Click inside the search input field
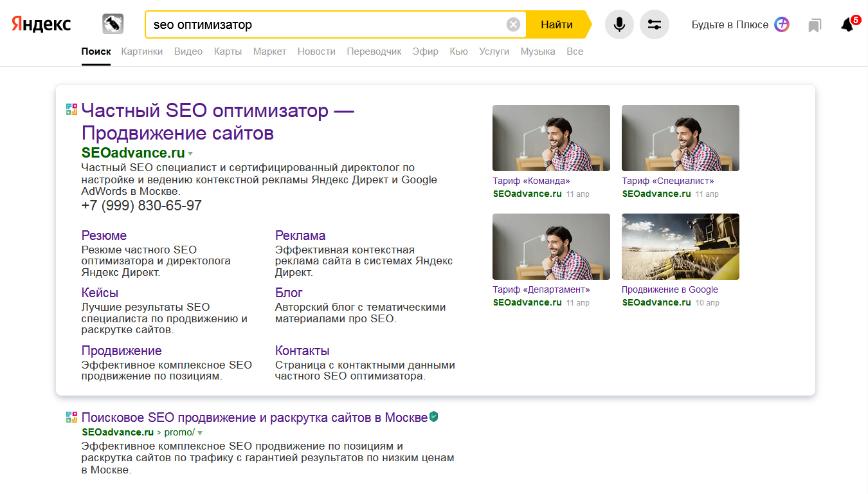868x494 pixels. 321,24
